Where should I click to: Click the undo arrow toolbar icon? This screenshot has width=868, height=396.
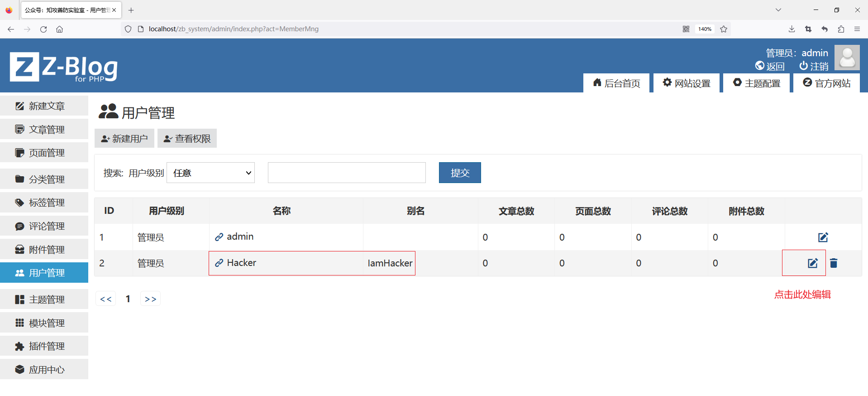pos(825,29)
